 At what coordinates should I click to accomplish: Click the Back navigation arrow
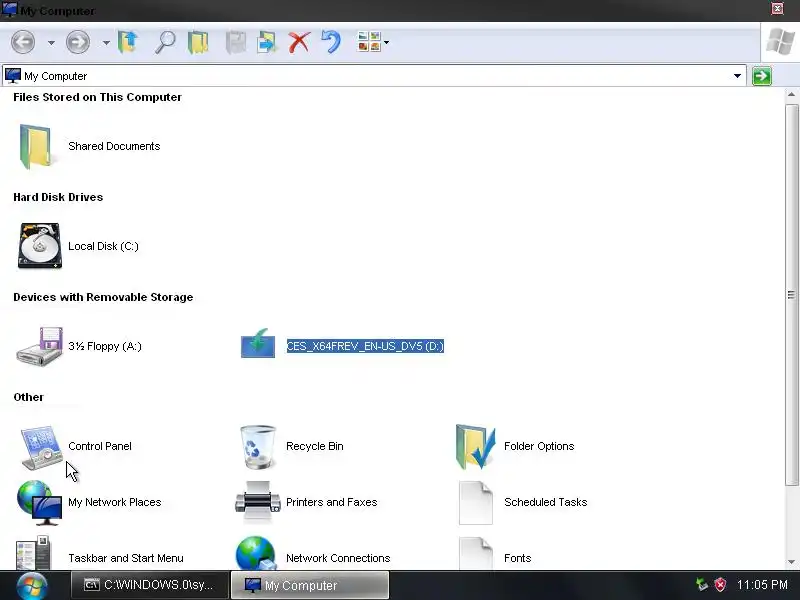[x=23, y=42]
